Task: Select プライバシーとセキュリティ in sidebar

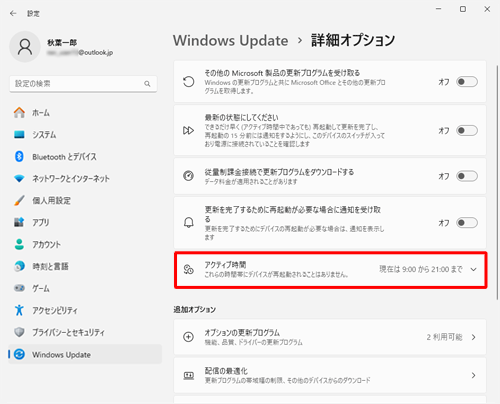Action: click(85, 332)
